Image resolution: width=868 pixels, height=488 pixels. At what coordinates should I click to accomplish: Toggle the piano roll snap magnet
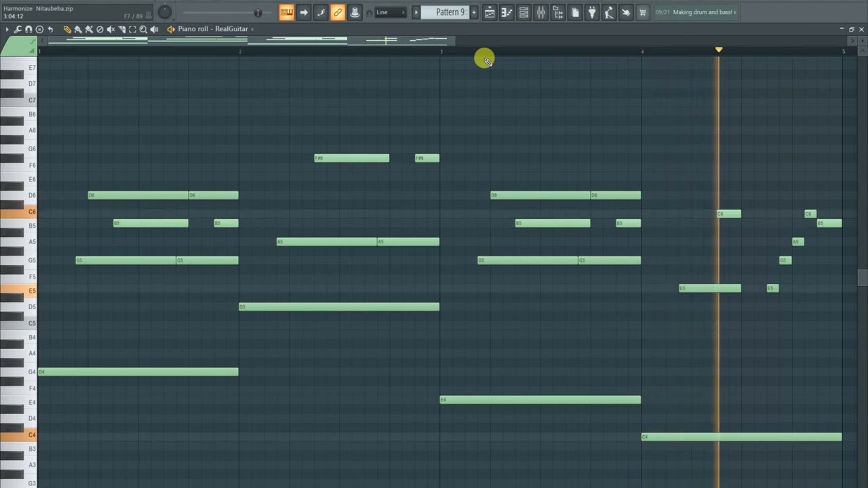click(28, 29)
